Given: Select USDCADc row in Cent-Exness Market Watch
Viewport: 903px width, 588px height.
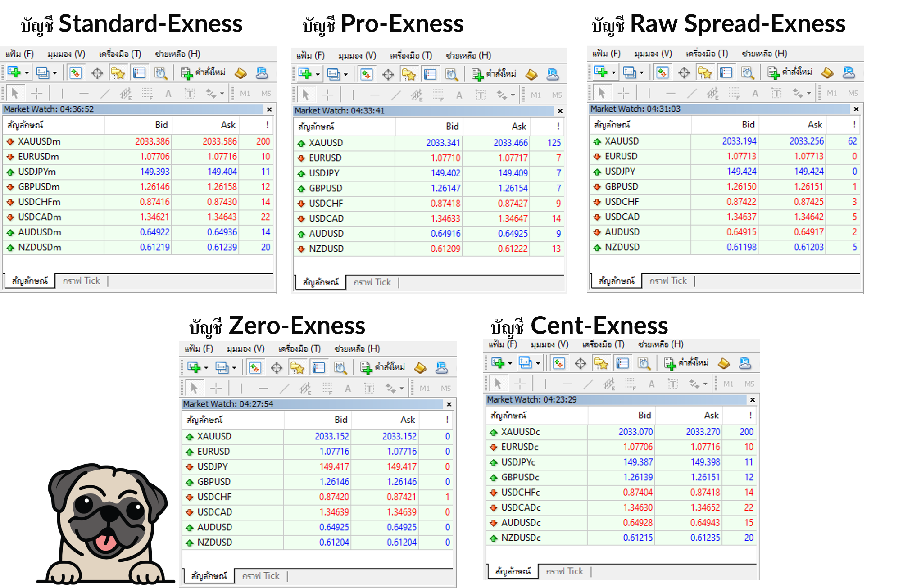Looking at the screenshot, I should coord(622,507).
